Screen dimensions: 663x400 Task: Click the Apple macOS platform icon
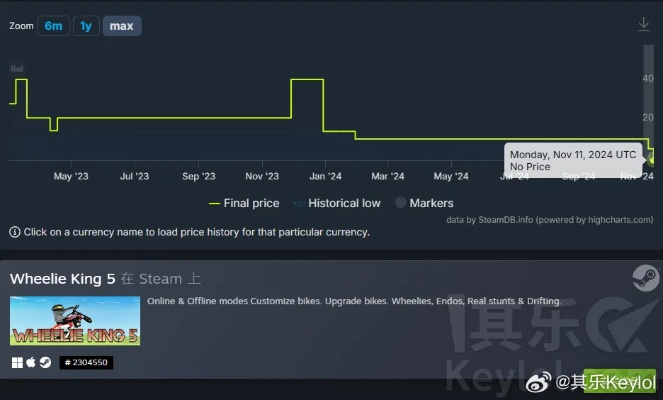31,362
